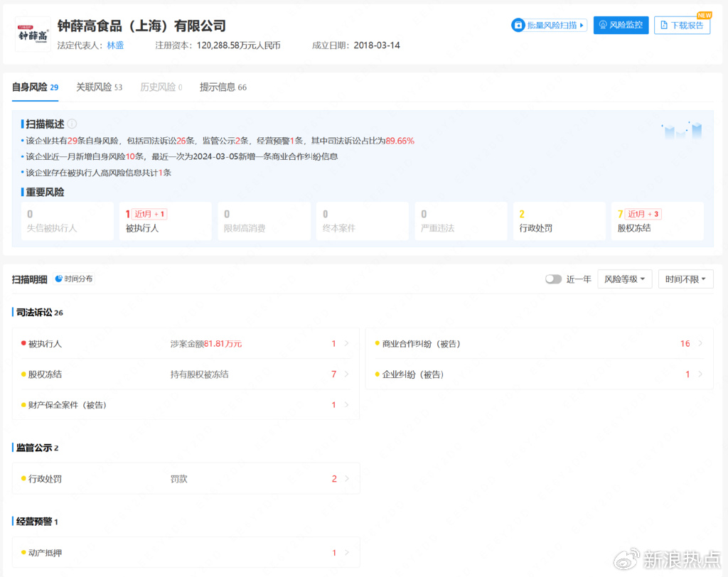
Task: Expand 股权冻结 detail row chevron
Action: 346,374
